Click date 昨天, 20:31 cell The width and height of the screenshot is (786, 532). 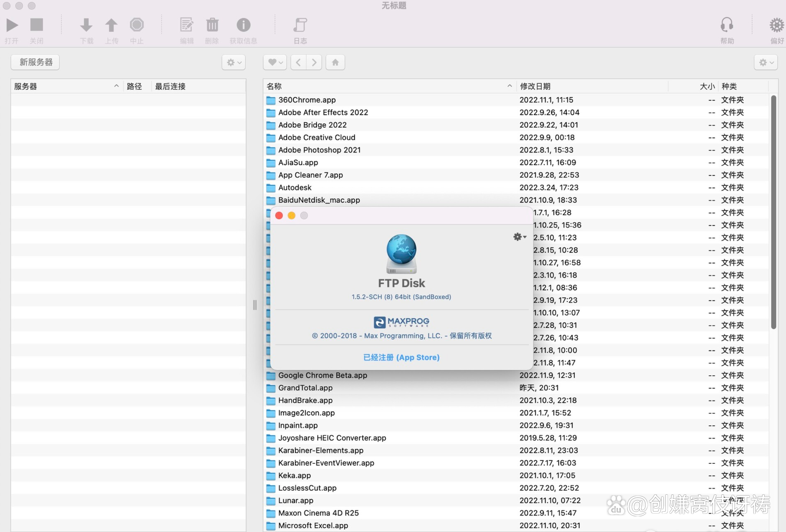point(539,388)
